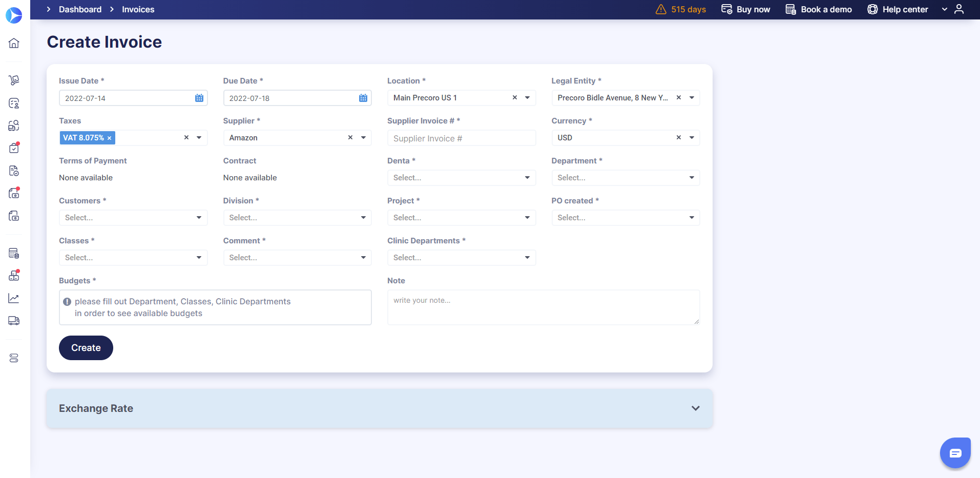Click the Create button

86,348
